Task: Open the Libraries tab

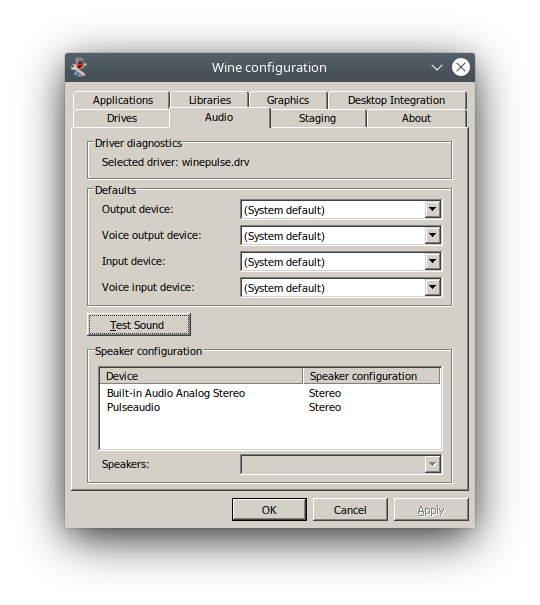Action: tap(210, 100)
